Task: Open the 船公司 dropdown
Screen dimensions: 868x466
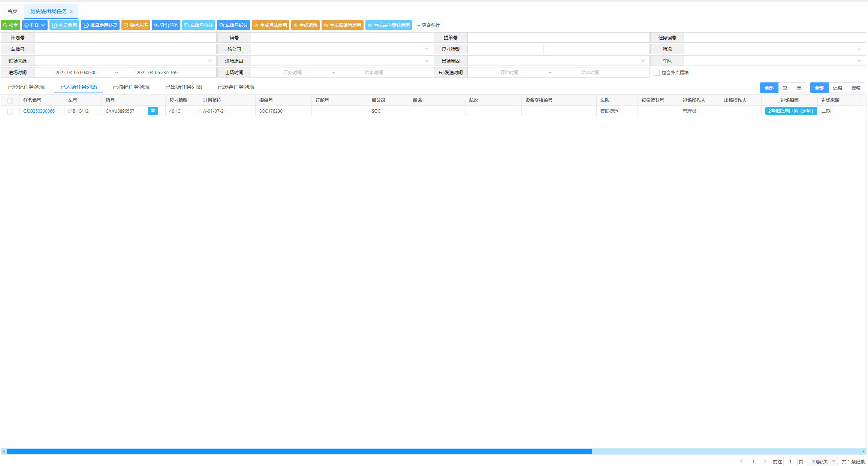Action: click(341, 49)
